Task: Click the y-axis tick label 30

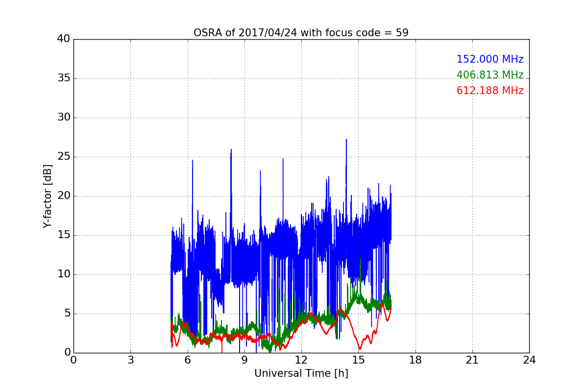Action: (x=64, y=118)
